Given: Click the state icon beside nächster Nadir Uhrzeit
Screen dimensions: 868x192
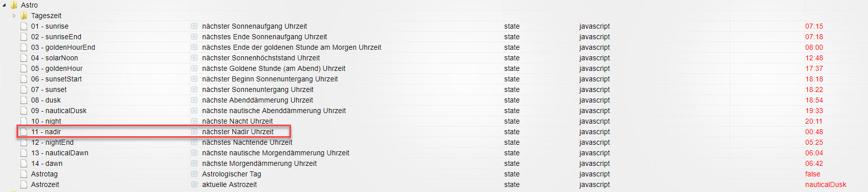Looking at the screenshot, I should [194, 132].
